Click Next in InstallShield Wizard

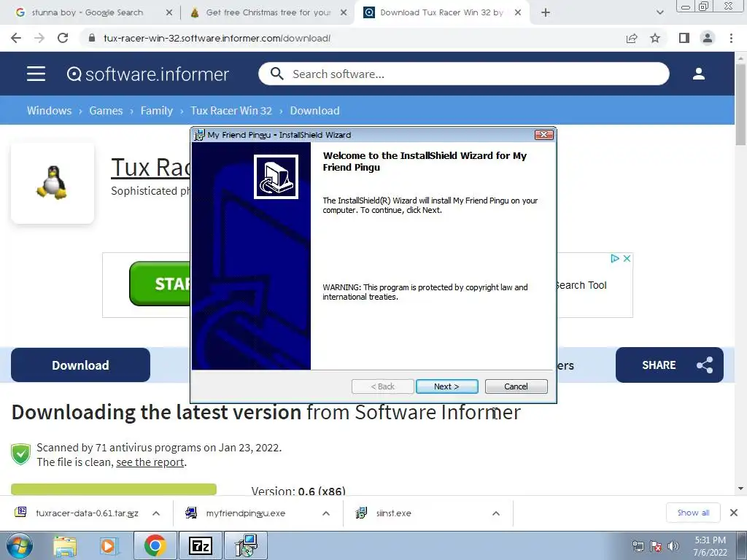coord(446,386)
